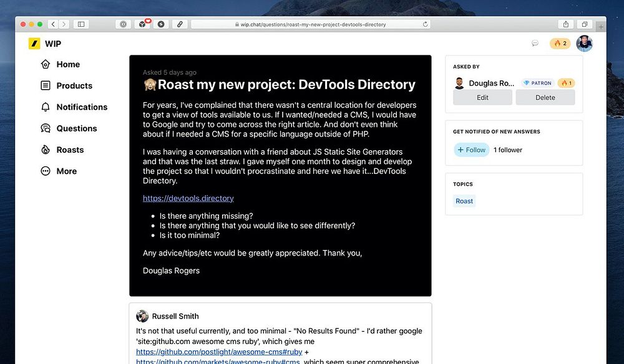
Task: Delete the question with Delete button
Action: pyautogui.click(x=545, y=97)
